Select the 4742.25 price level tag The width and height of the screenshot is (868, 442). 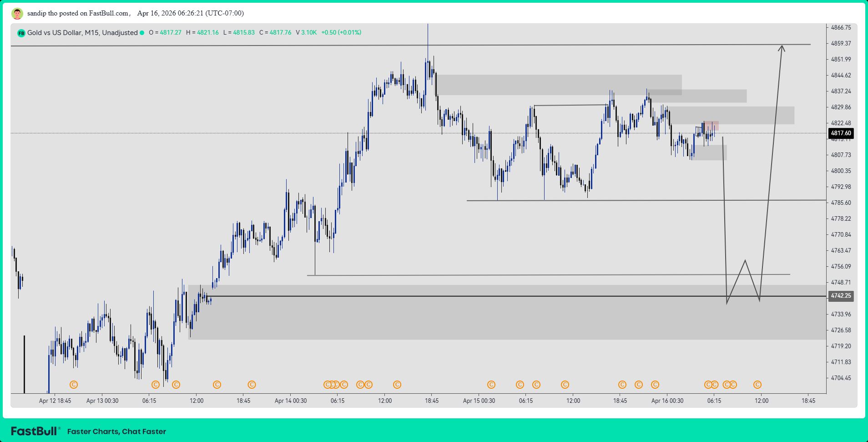[x=840, y=296]
